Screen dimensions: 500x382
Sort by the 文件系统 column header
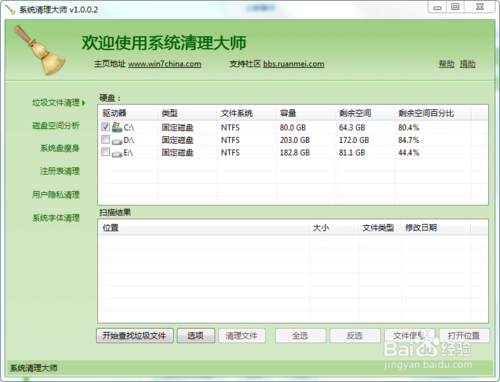pyautogui.click(x=247, y=113)
